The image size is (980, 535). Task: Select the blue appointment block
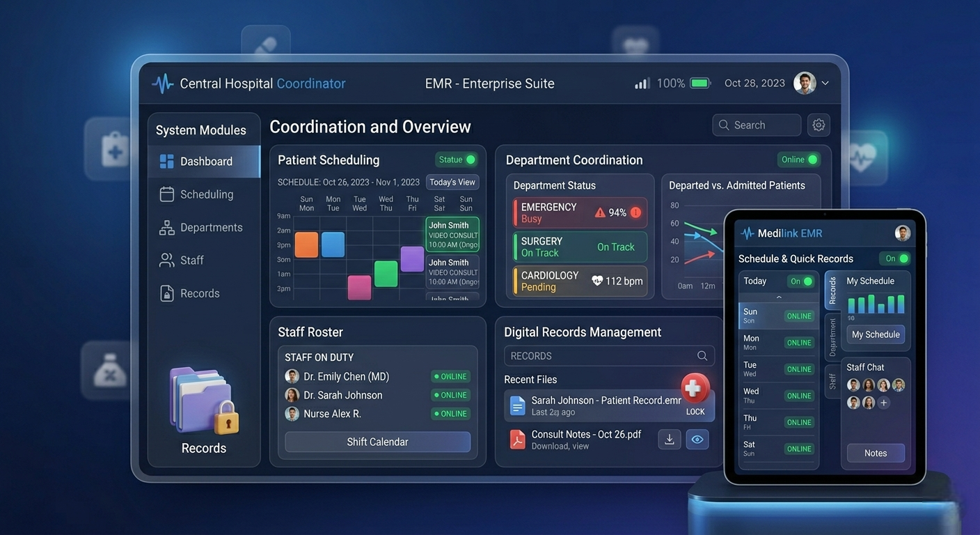(333, 245)
